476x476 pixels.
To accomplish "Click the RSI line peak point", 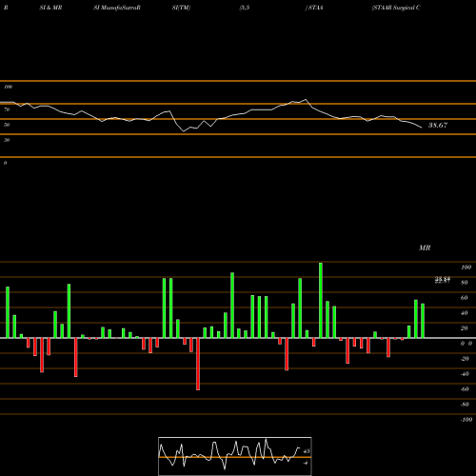I will pyautogui.click(x=306, y=100).
